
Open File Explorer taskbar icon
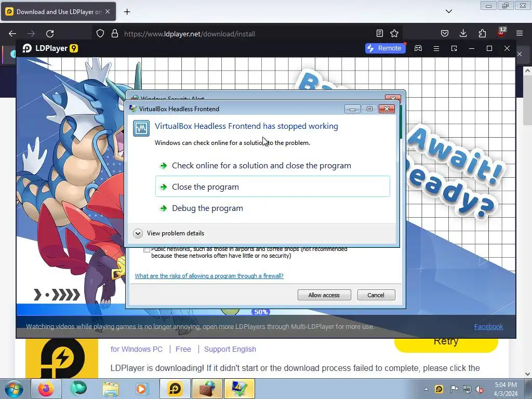[111, 389]
